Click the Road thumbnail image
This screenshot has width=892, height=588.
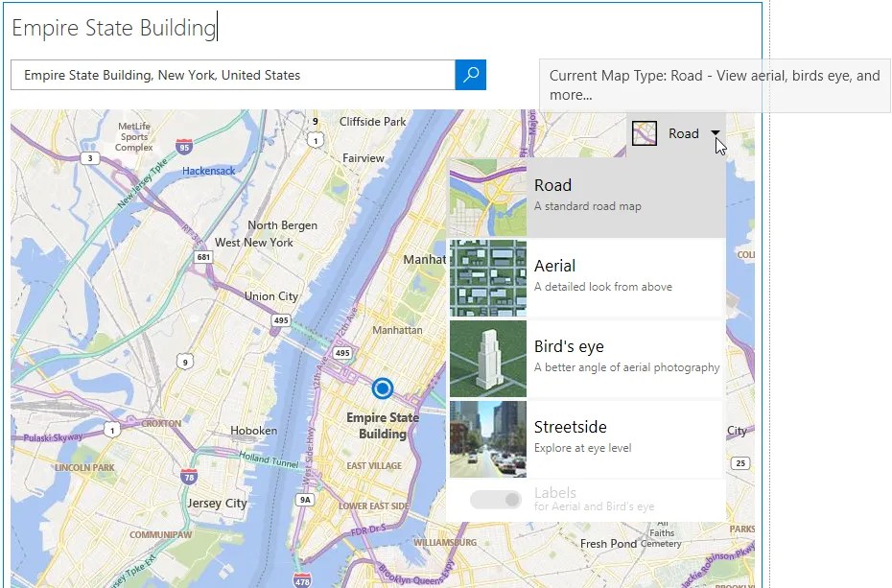488,198
